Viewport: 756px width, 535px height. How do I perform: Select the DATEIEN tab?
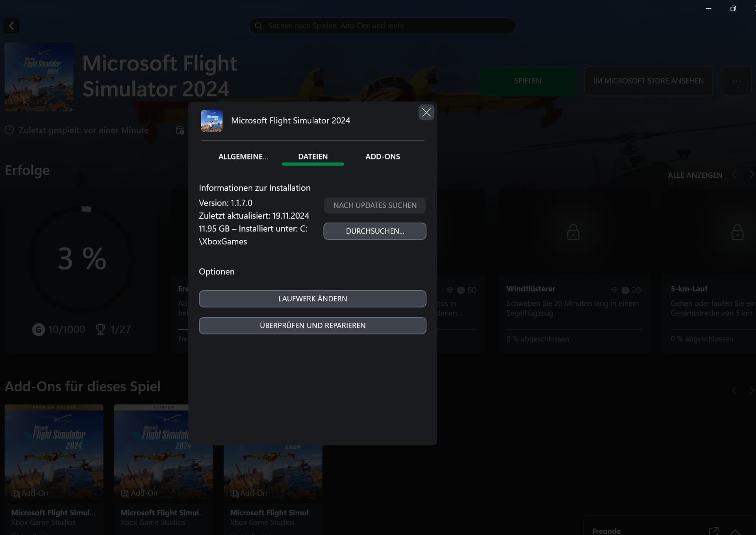(x=313, y=156)
